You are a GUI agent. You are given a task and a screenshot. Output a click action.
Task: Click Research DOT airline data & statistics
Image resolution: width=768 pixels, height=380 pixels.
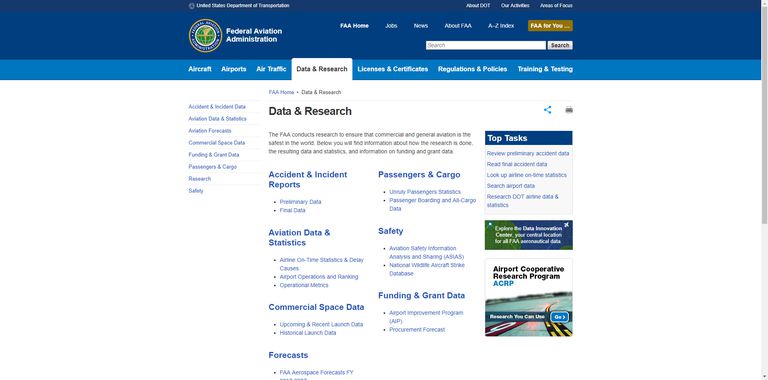[523, 201]
